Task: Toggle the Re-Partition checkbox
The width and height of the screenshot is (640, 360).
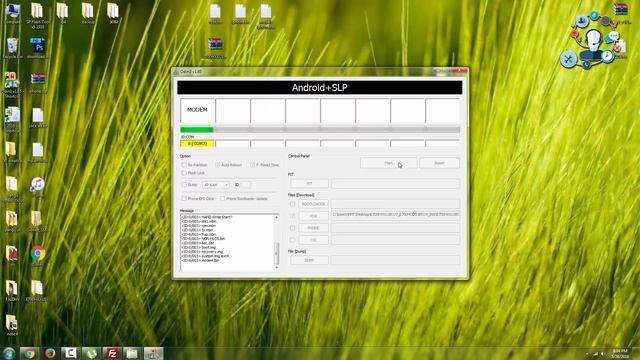Action: coord(184,165)
